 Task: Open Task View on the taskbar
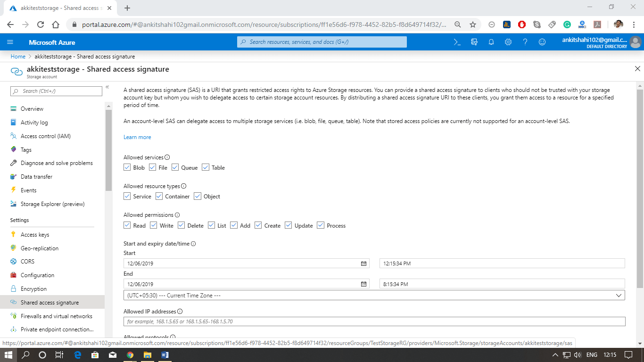coord(59,354)
